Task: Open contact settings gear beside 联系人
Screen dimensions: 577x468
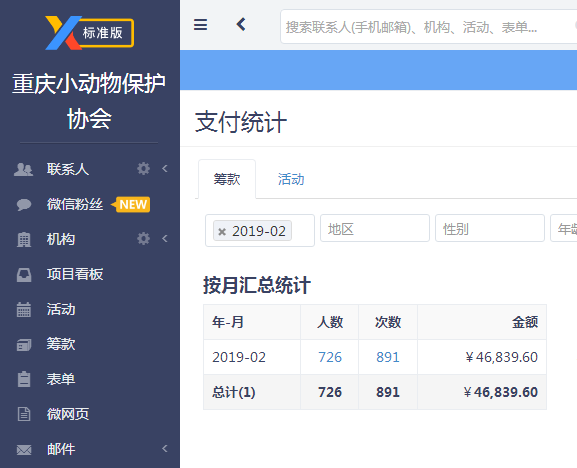Action: [144, 169]
